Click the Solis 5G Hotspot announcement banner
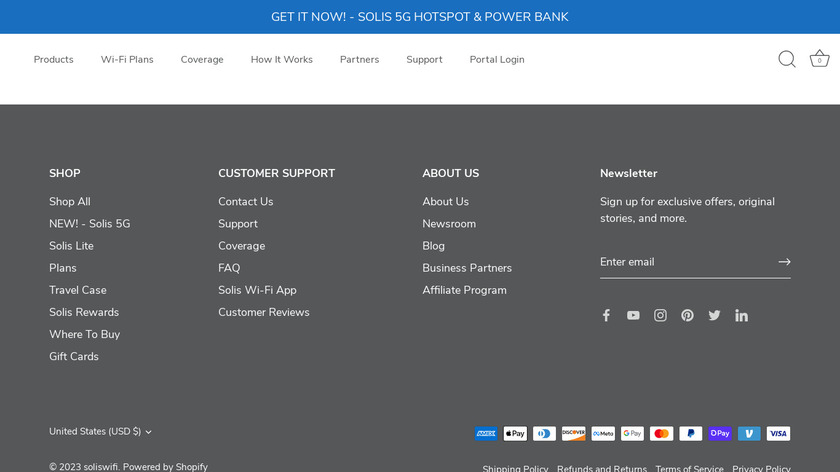The height and width of the screenshot is (472, 840). pyautogui.click(x=420, y=17)
